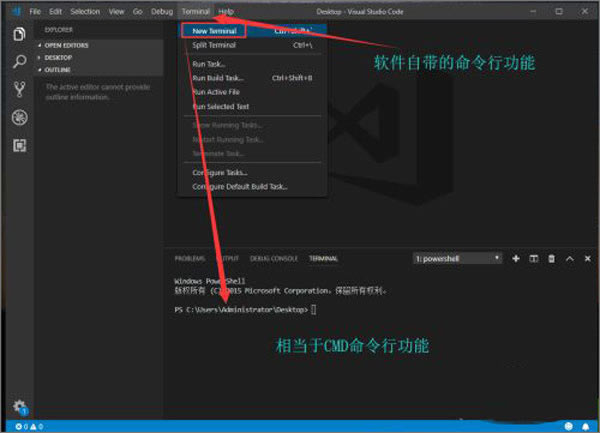Click the errors count in status bar
Image resolution: width=600 pixels, height=433 pixels.
click(21, 426)
